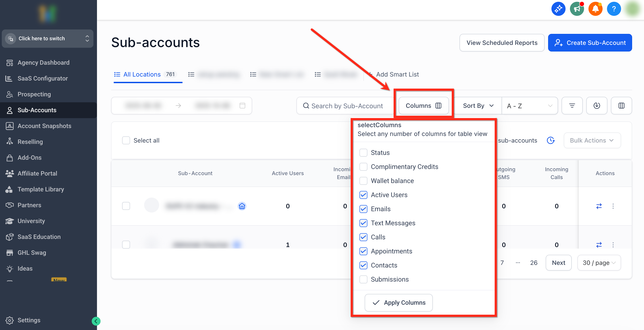Screen dimensions: 644x330
Task: Open three-dot menu in first row
Action: 613,206
